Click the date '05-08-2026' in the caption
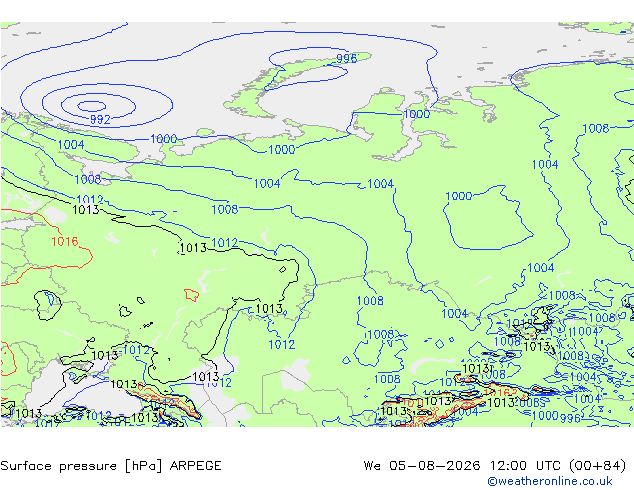The width and height of the screenshot is (634, 490). click(x=435, y=466)
